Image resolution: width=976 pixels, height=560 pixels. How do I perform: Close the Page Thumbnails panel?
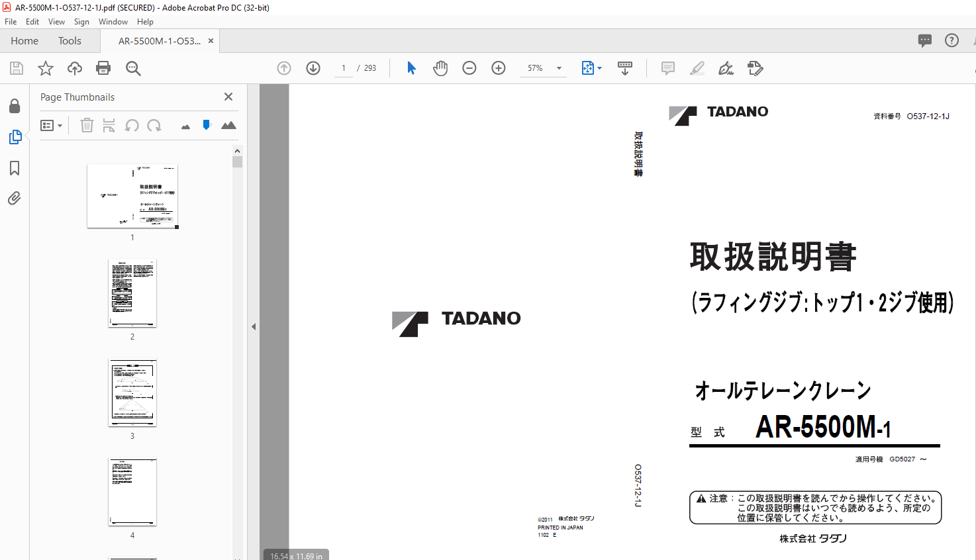[x=228, y=97]
